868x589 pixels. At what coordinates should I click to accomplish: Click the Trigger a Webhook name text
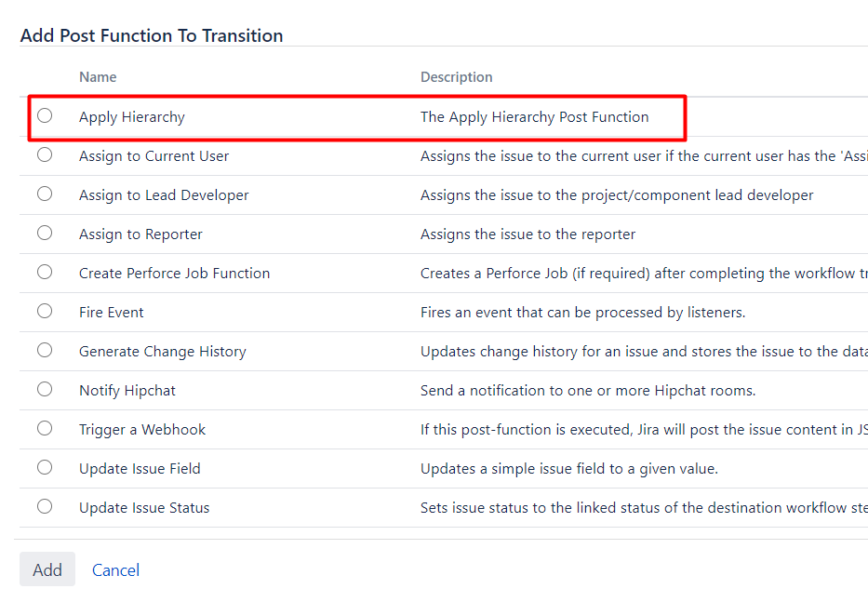pyautogui.click(x=141, y=430)
